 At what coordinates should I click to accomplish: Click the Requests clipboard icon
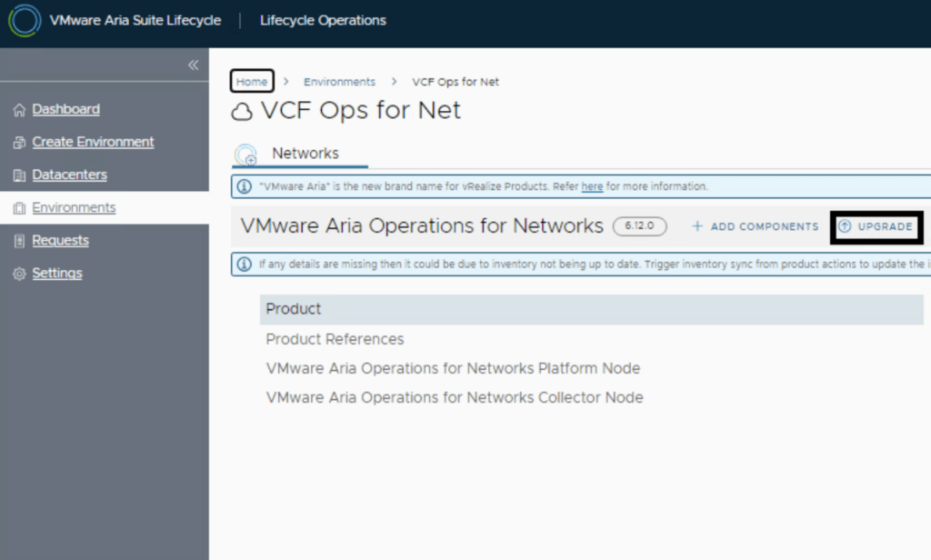tap(19, 241)
